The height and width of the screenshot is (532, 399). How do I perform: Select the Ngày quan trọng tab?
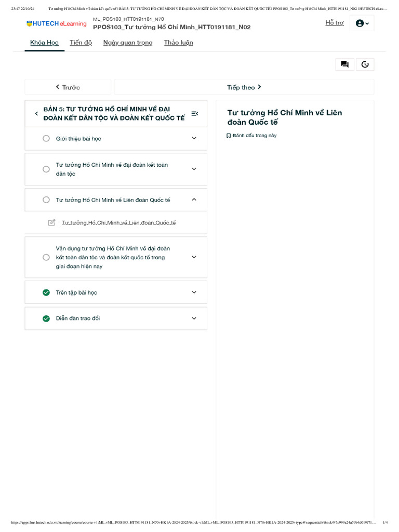pyautogui.click(x=128, y=43)
